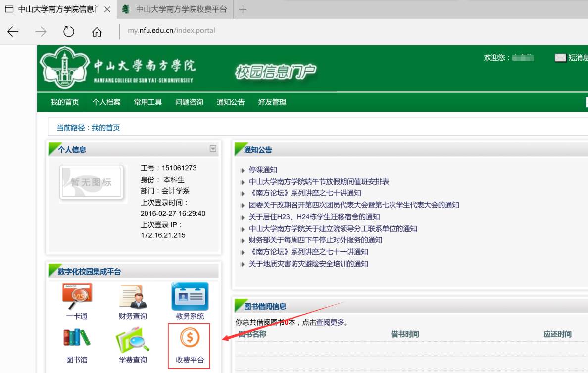Open 财务部关于每周四下午停止对外服务的通知
This screenshot has height=373, width=588.
[x=315, y=240]
